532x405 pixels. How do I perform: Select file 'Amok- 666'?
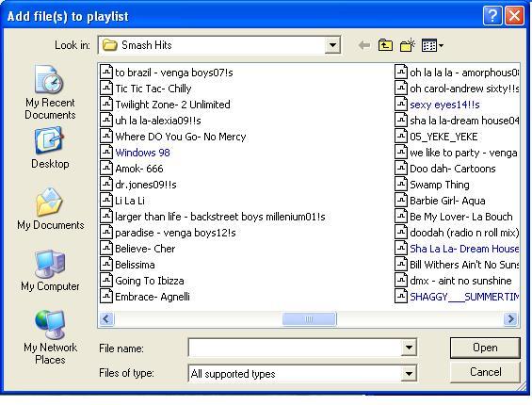point(132,169)
